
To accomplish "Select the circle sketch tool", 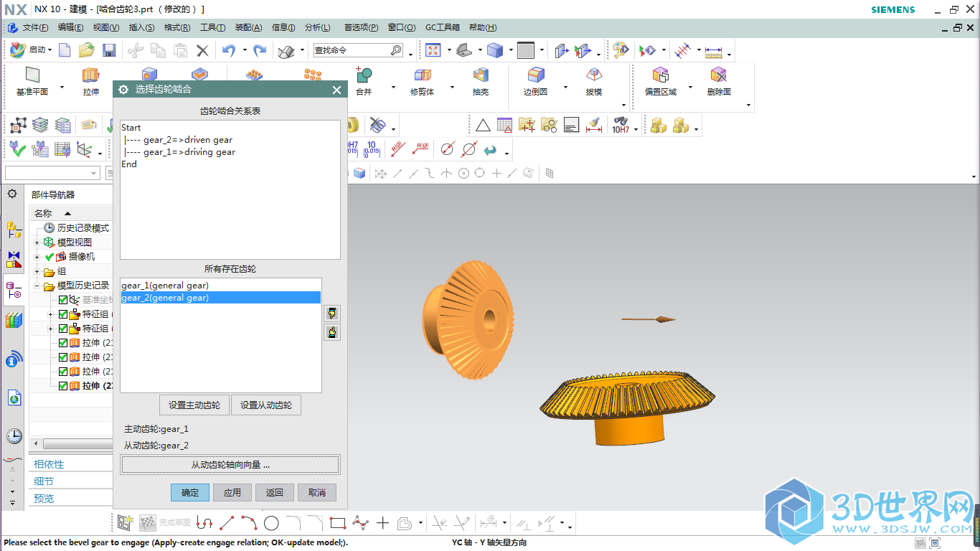I will tap(271, 523).
